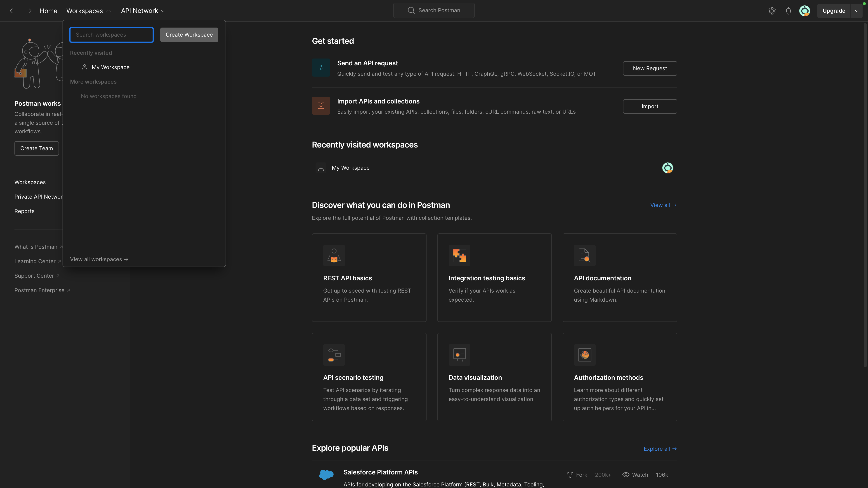Open the settings gear icon
The height and width of the screenshot is (488, 868).
click(x=772, y=11)
